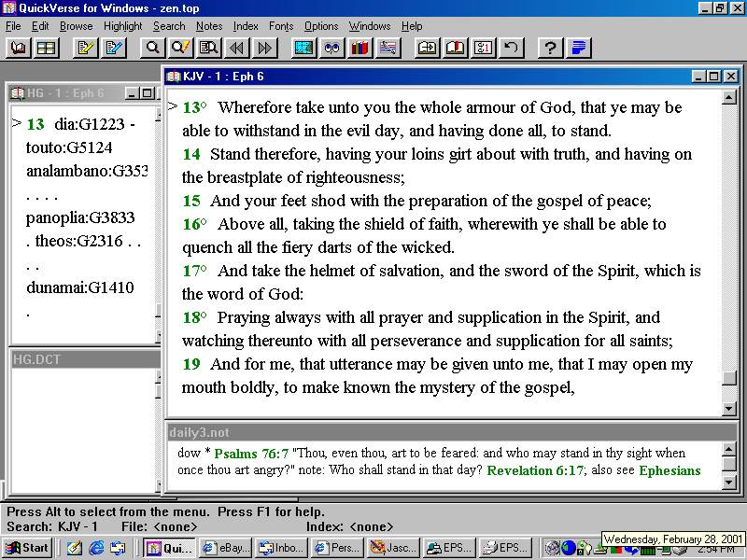747x560 pixels.
Task: Click verse number 13 in the HG window
Action: [x=35, y=124]
